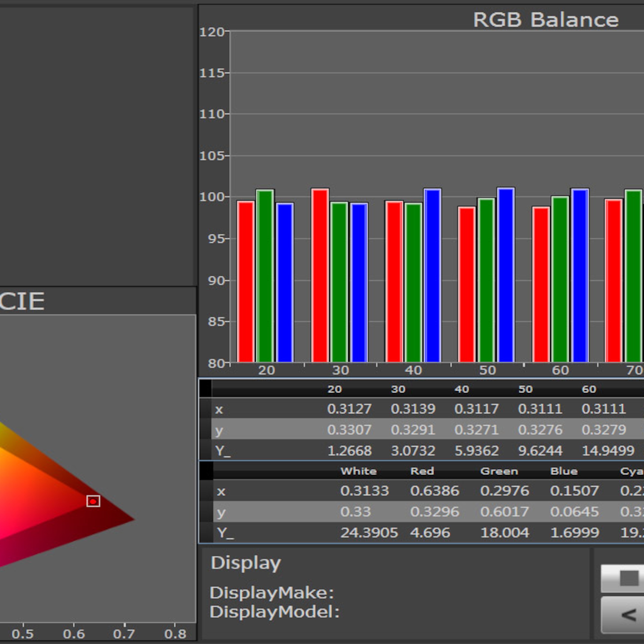Click the x value 0.3127

pos(349,409)
